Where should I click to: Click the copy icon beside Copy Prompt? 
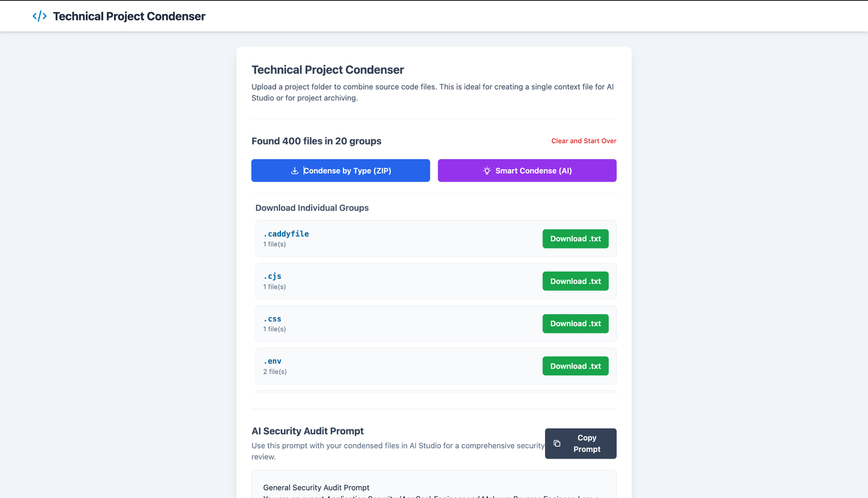click(x=557, y=443)
